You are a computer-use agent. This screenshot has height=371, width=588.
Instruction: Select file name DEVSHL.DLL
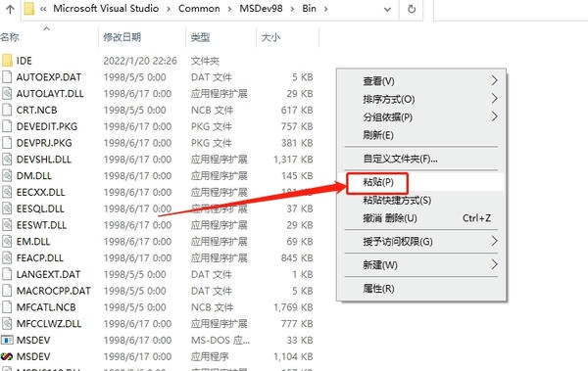pyautogui.click(x=44, y=160)
